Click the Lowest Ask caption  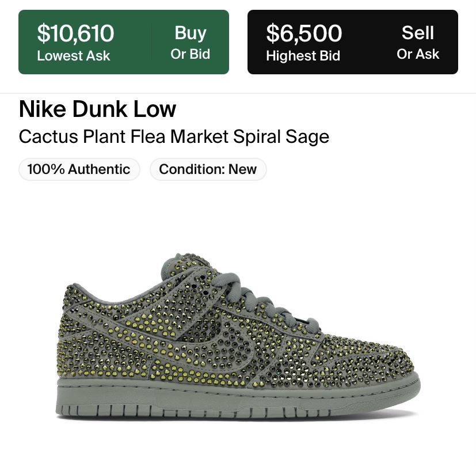click(73, 56)
